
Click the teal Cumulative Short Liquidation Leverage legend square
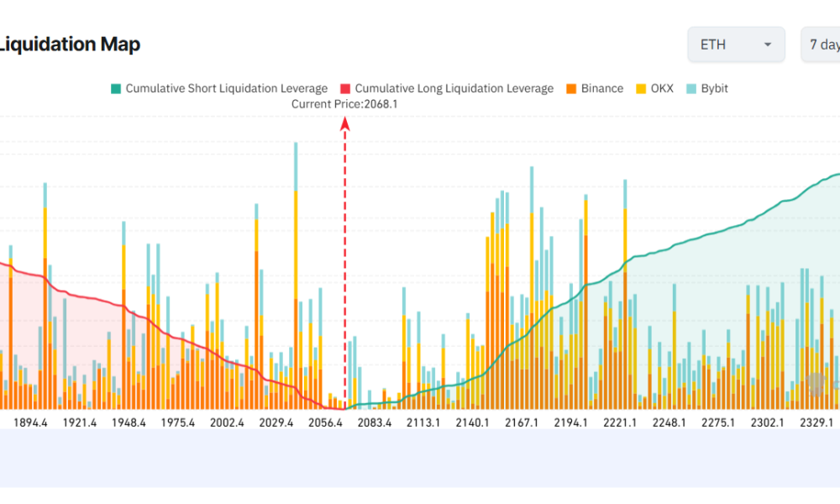(115, 88)
